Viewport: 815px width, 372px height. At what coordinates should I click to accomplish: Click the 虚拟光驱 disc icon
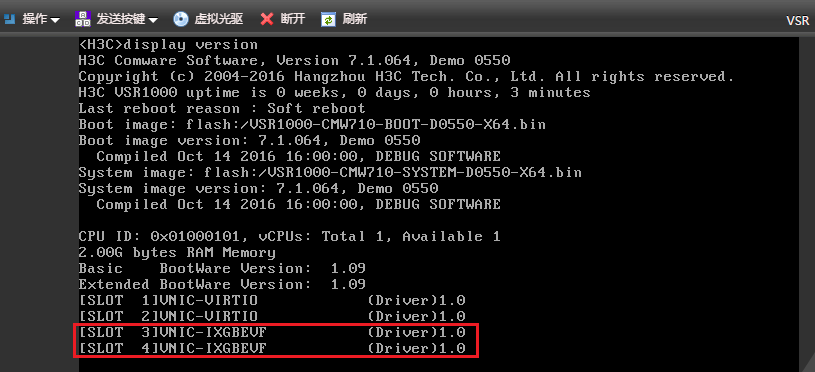point(180,19)
